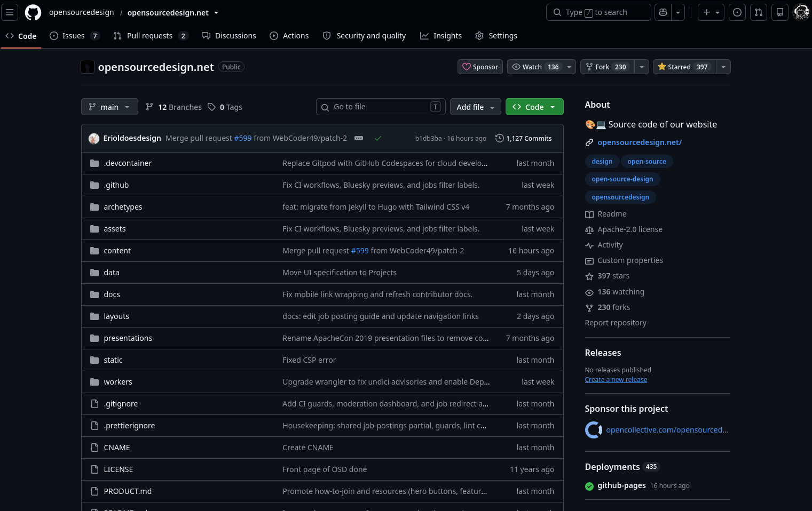Viewport: 812px width, 511px height.
Task: View commit status green checkmark
Action: [378, 138]
